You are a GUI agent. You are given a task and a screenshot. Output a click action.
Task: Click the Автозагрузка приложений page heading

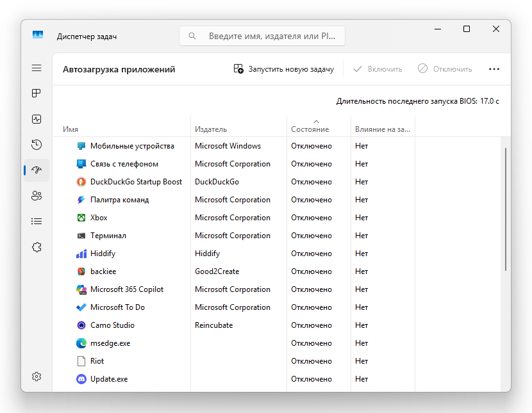(x=119, y=69)
